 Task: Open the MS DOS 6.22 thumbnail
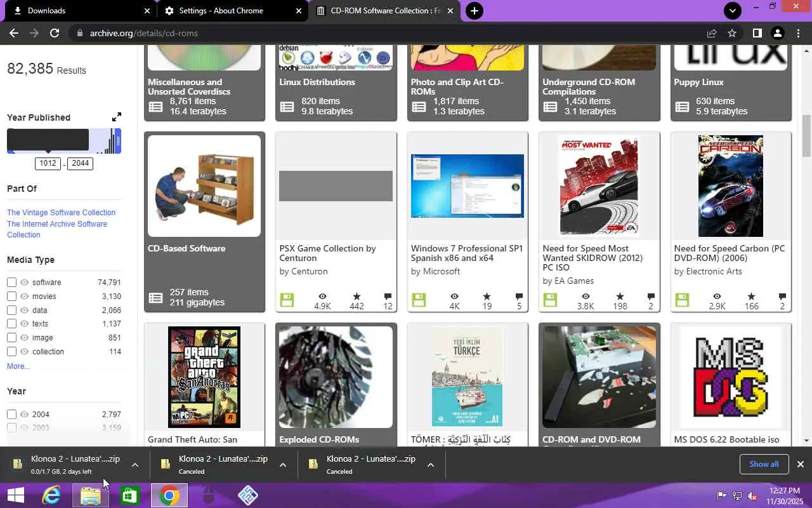tap(730, 377)
